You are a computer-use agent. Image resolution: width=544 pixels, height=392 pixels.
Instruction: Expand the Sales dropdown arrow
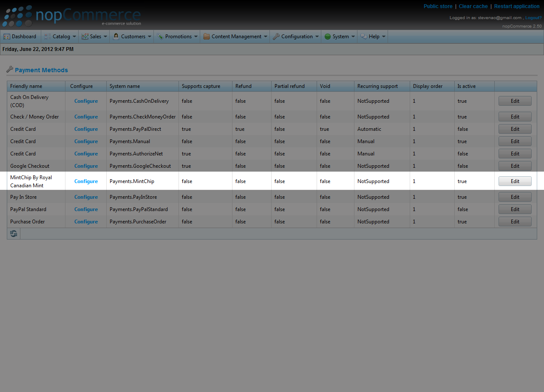coord(105,37)
